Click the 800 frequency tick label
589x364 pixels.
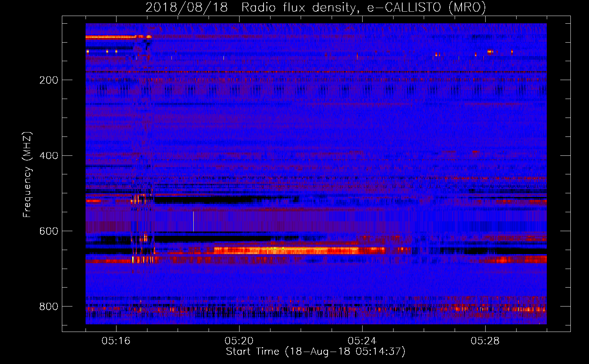(x=49, y=306)
